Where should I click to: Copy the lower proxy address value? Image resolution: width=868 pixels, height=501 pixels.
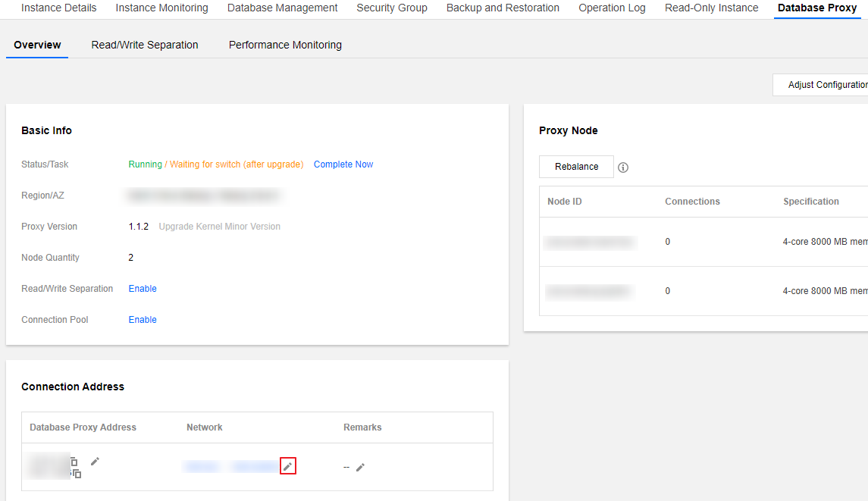77,474
